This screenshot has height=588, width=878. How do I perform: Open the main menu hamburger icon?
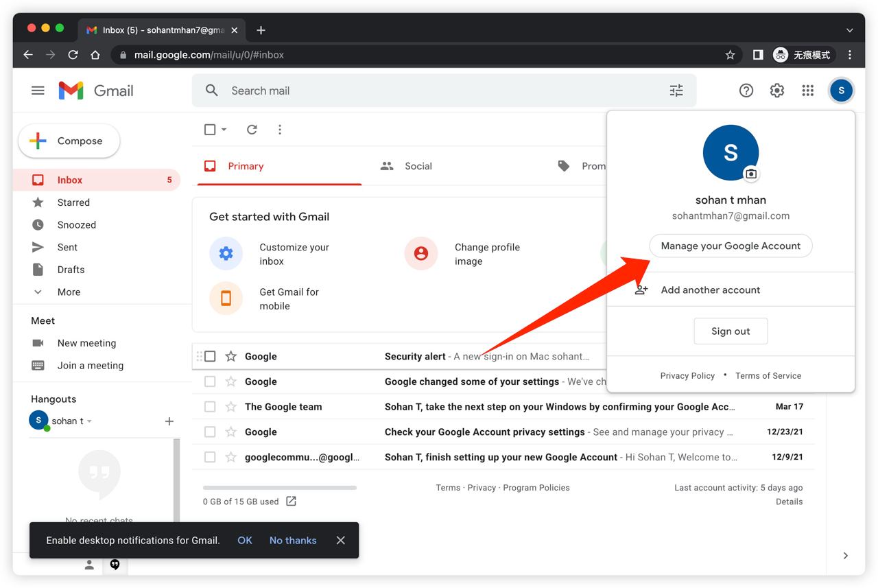[x=38, y=91]
